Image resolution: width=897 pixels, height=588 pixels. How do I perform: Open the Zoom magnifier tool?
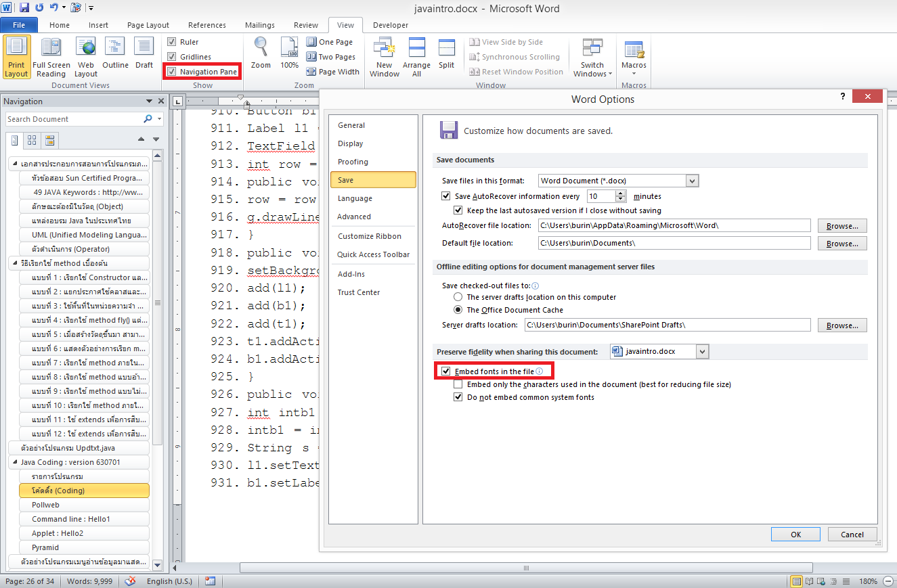pos(261,53)
